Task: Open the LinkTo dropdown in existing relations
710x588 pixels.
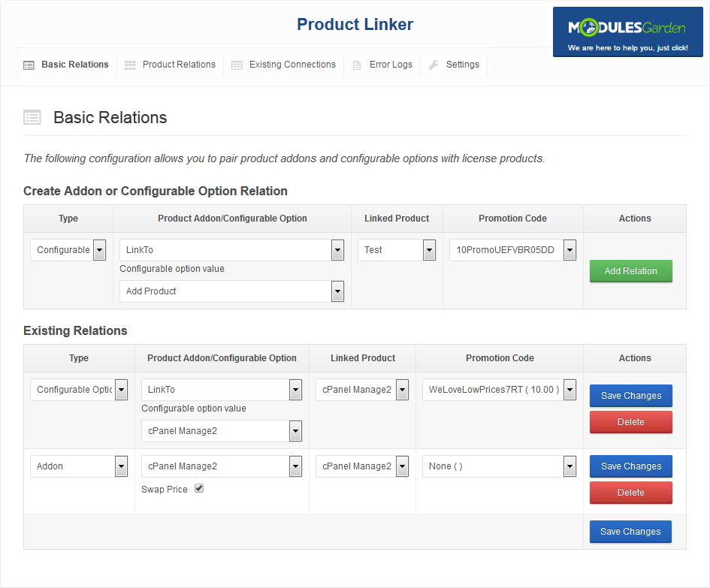Action: coord(222,390)
